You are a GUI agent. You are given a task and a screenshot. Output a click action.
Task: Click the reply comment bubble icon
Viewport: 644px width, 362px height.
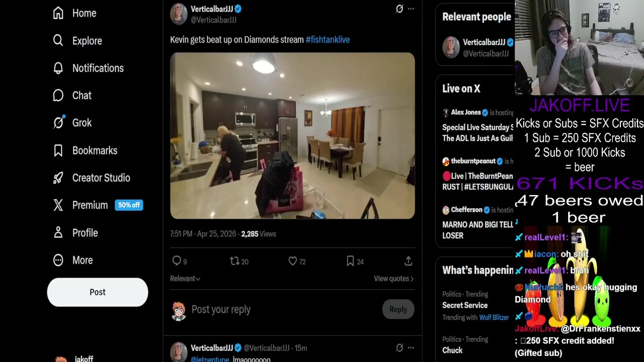point(177,261)
